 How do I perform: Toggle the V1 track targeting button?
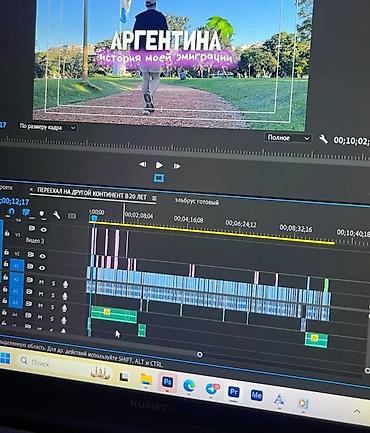[x=17, y=265]
